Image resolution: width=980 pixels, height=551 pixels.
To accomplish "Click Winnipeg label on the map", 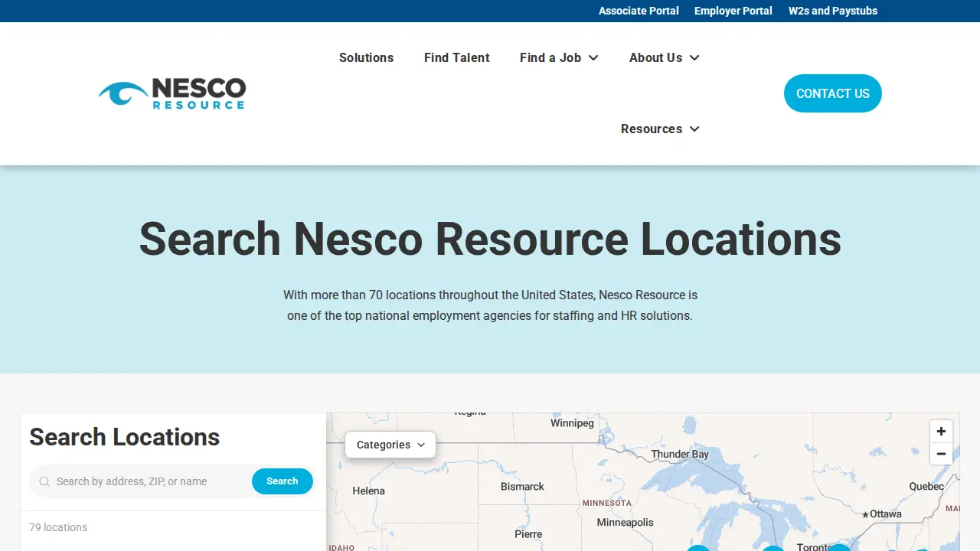I will (x=572, y=423).
